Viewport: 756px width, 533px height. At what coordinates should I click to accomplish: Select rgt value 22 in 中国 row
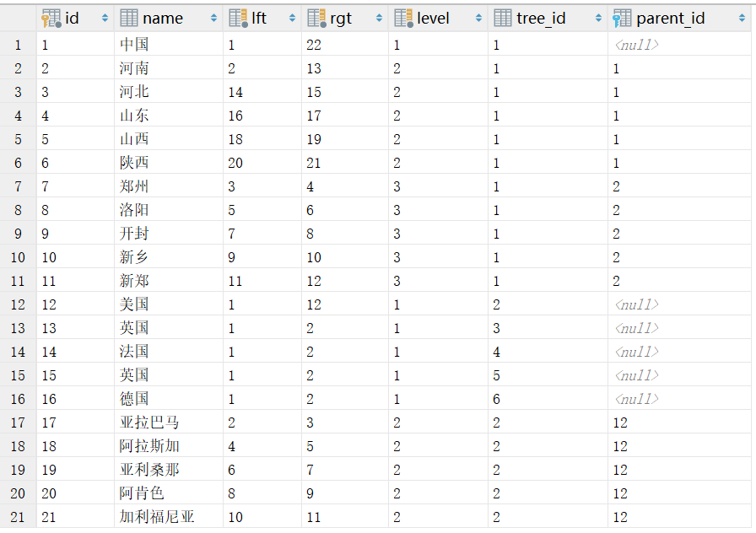point(345,45)
